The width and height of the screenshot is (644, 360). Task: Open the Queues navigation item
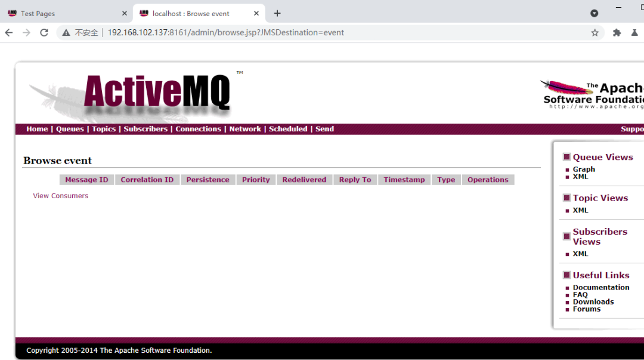click(x=70, y=129)
